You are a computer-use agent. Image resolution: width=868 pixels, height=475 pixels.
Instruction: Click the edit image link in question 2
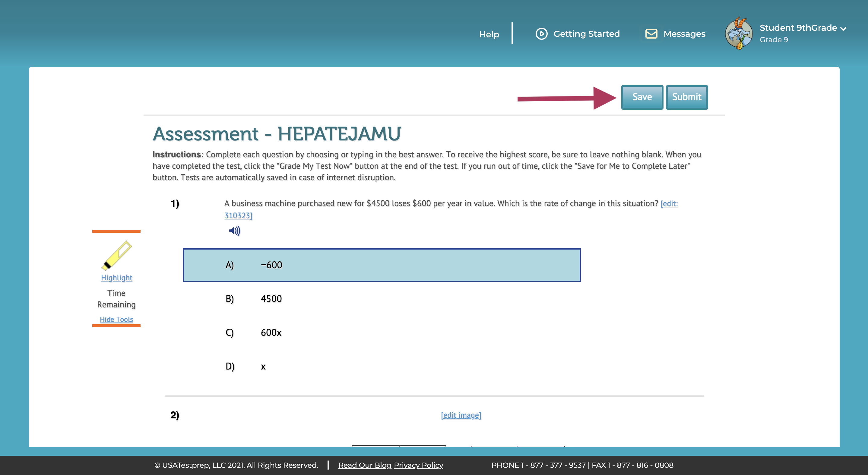coord(461,415)
